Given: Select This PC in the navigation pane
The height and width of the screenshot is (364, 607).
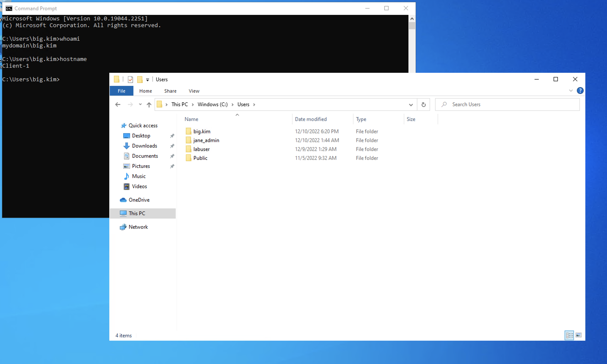Looking at the screenshot, I should (142, 213).
